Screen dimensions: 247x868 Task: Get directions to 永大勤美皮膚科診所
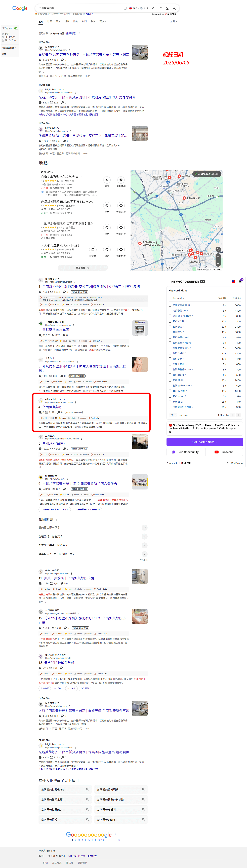pyautogui.click(x=121, y=250)
